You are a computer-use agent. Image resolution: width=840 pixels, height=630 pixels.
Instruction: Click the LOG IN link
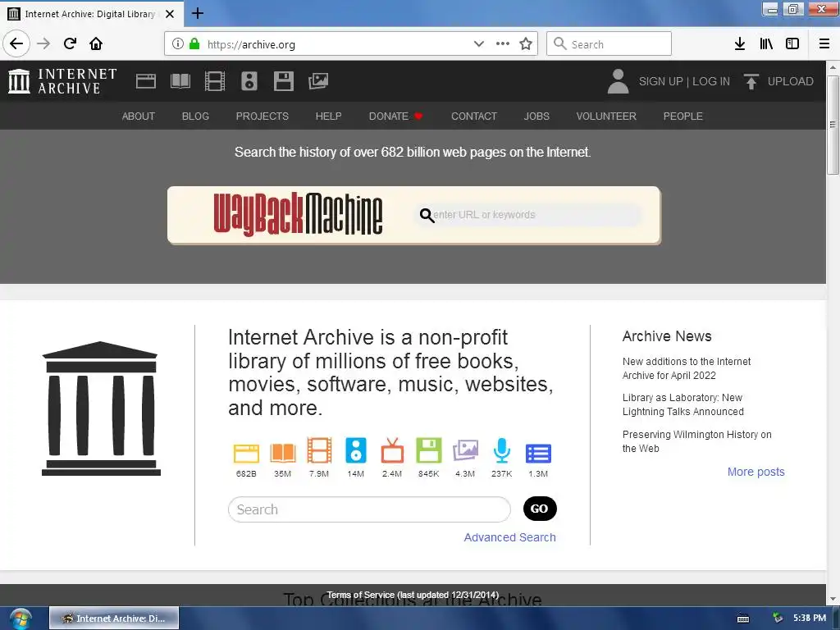[711, 81]
